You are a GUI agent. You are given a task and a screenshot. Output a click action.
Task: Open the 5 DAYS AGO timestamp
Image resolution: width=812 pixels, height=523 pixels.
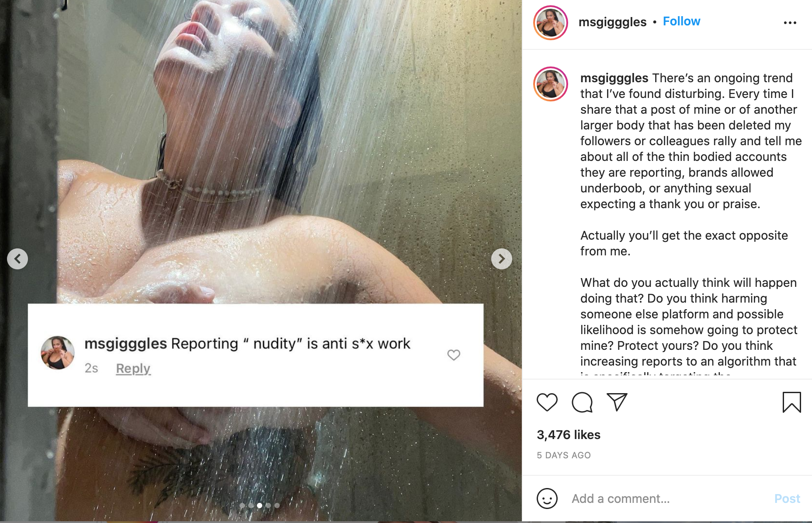(x=563, y=455)
